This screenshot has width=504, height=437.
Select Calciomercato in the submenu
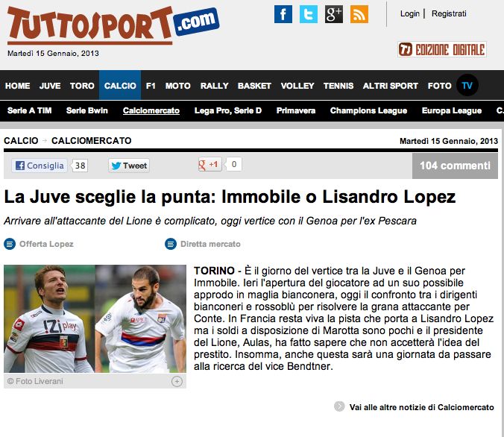coord(151,110)
